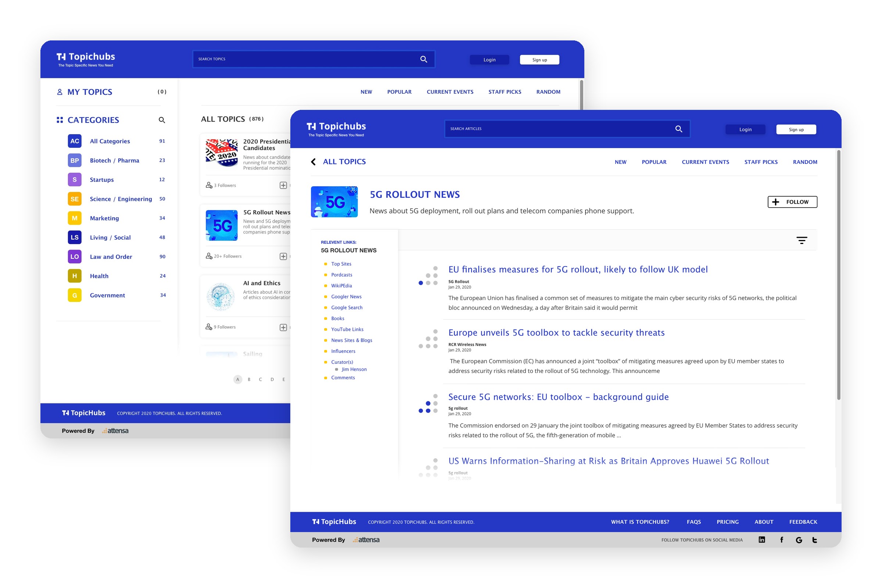Go back using the All Topics arrow
The image size is (882, 588).
click(313, 162)
